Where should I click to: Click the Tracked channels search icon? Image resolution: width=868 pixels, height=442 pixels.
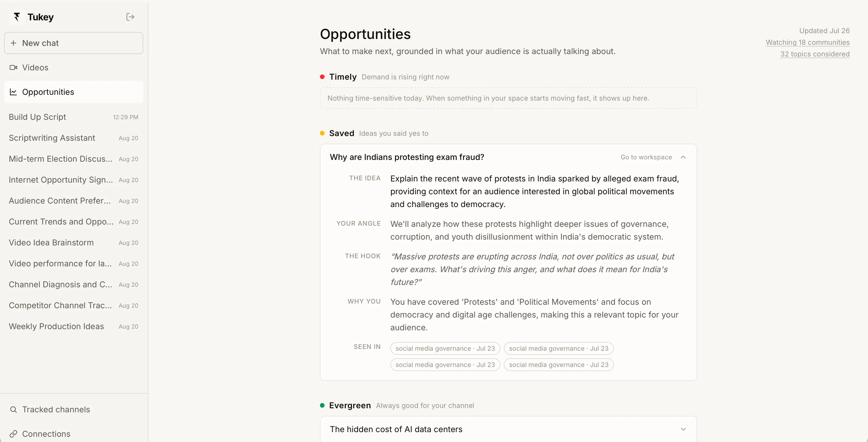(13, 409)
